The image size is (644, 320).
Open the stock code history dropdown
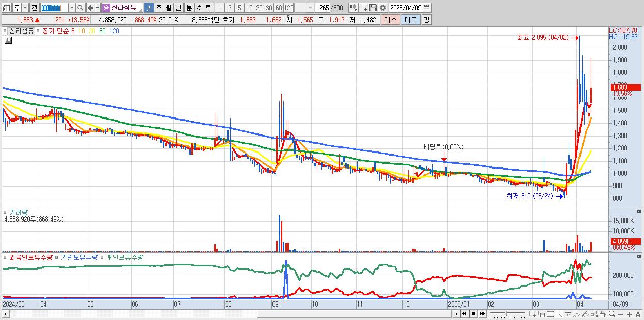click(72, 8)
